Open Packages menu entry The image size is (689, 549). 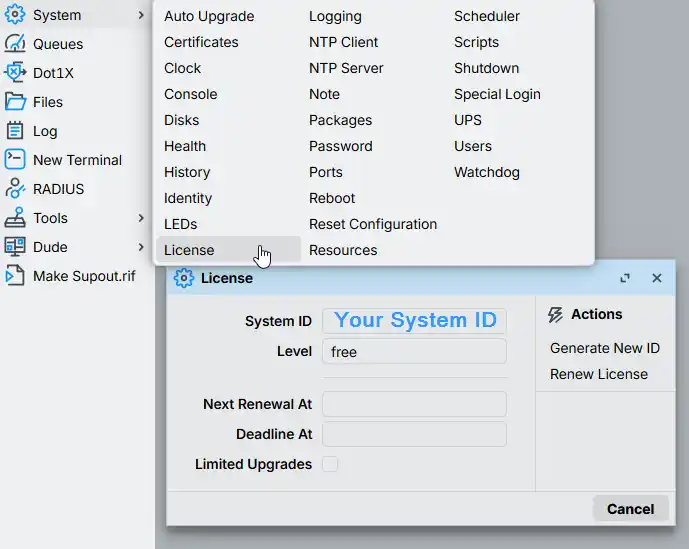point(341,120)
